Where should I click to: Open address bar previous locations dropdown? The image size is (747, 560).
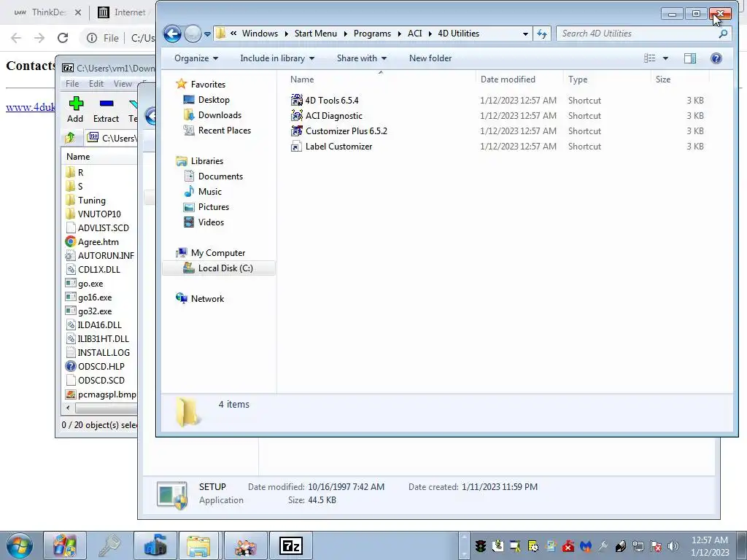(525, 34)
